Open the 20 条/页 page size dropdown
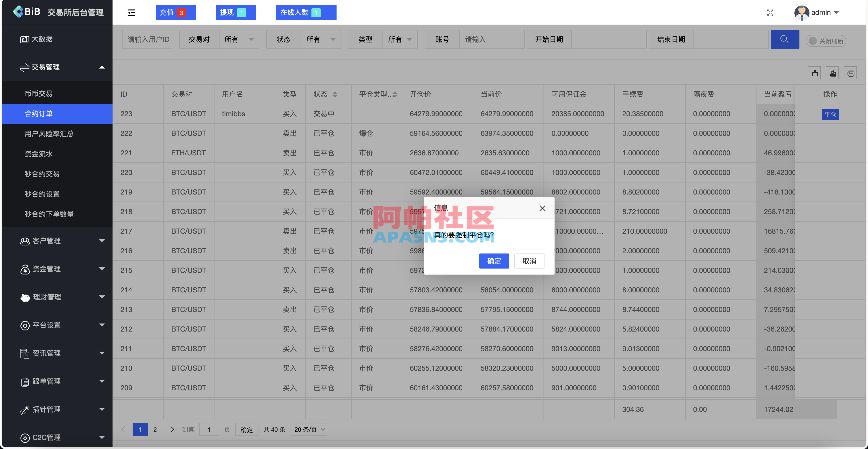Screen dimensions: 868x449 click(x=308, y=429)
